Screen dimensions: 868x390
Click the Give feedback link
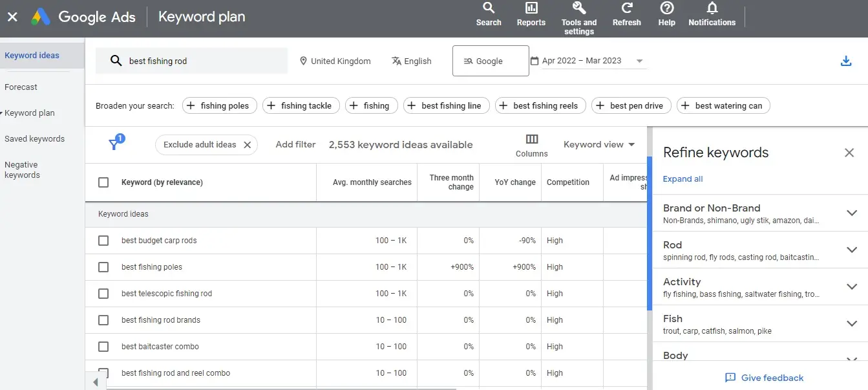click(x=764, y=378)
